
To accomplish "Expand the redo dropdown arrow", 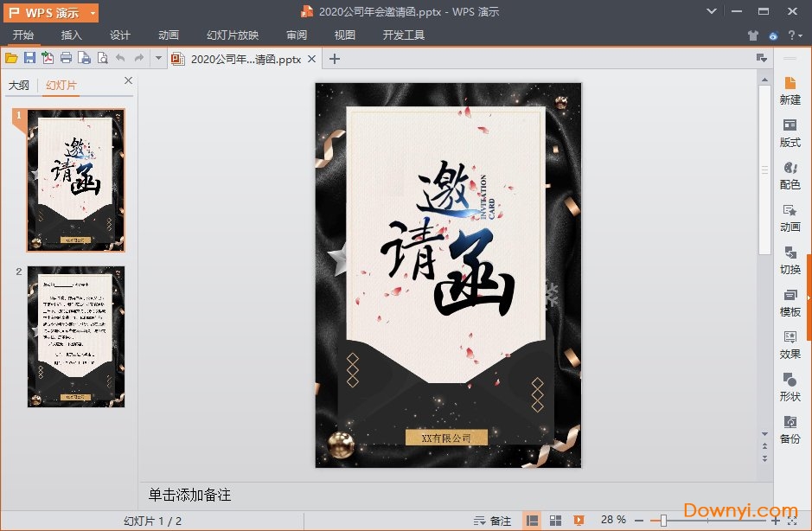I will pyautogui.click(x=159, y=58).
